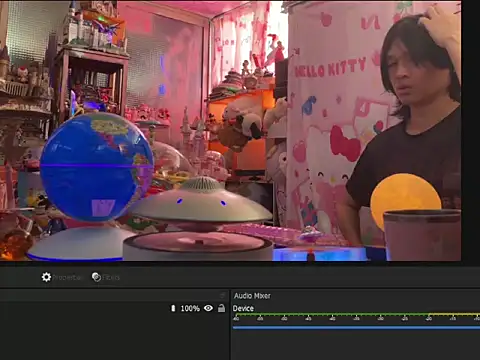Viewport: 480px width, 360px height.
Task: Click the blue Device volume slider
Action: pos(356,328)
